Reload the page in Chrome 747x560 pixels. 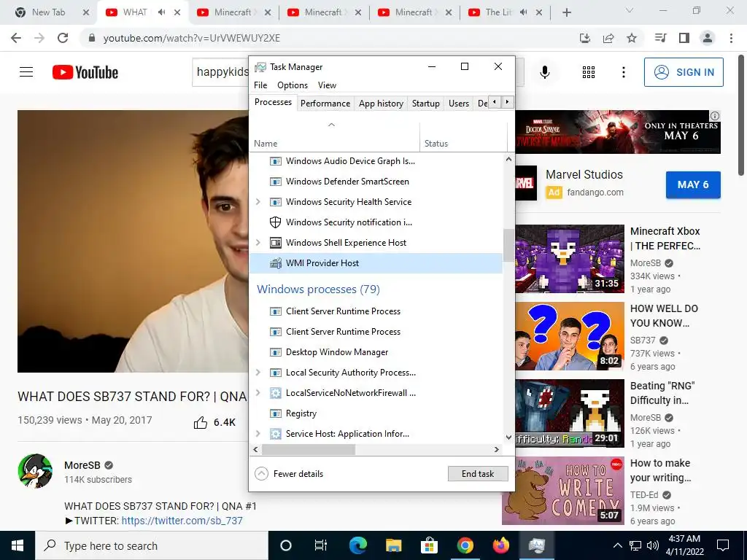click(63, 38)
